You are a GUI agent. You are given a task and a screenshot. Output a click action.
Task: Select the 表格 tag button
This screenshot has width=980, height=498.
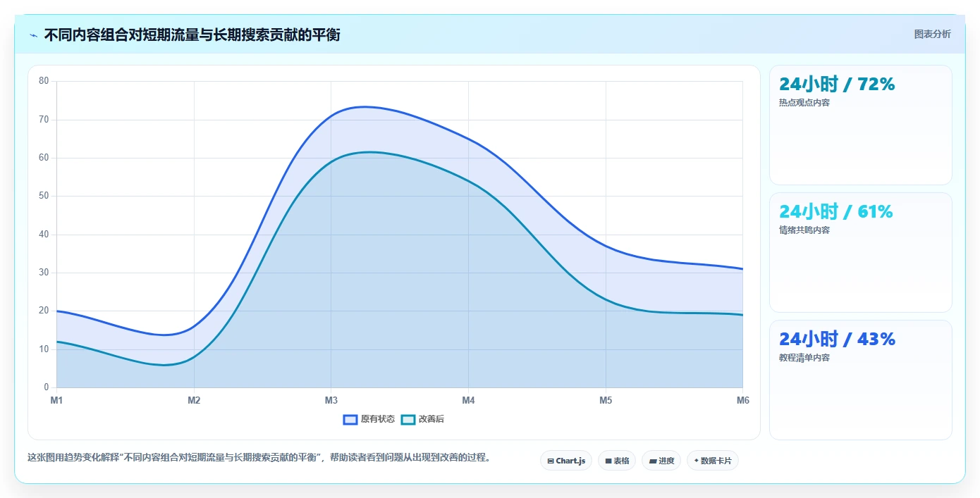617,461
